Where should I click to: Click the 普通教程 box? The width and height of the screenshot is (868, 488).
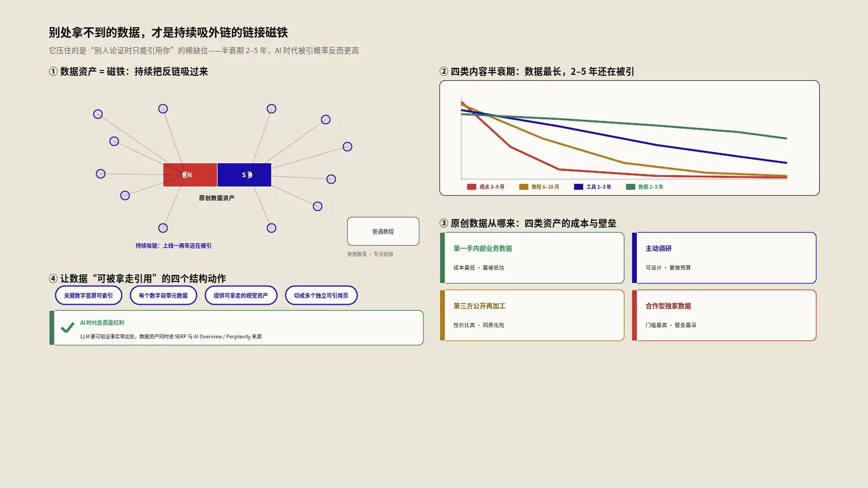point(383,232)
